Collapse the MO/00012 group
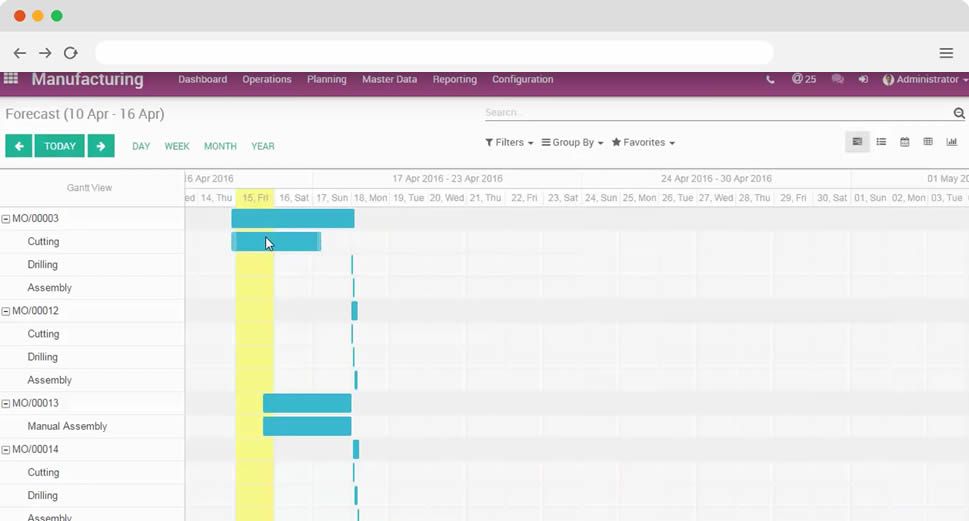 coord(6,311)
